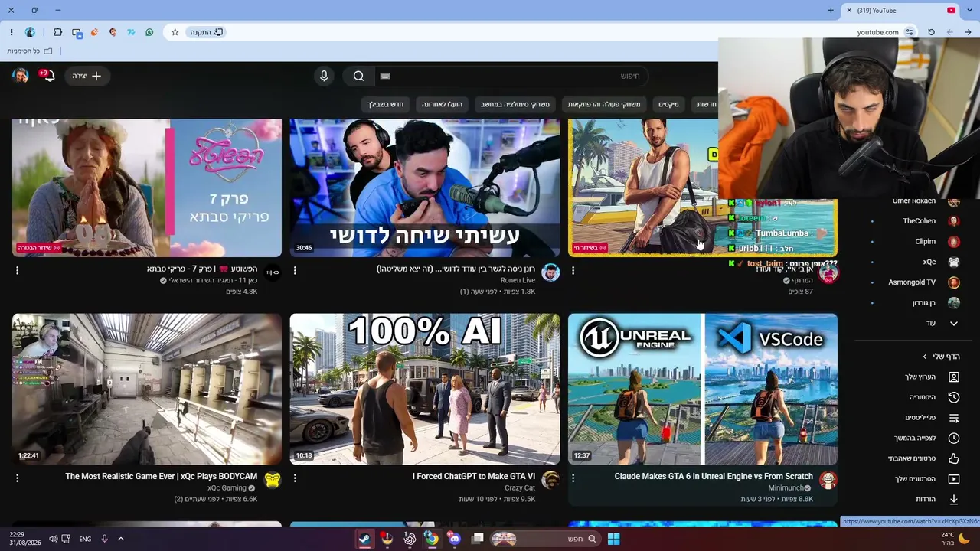Open the tab search dropdown arrow

click(x=969, y=11)
